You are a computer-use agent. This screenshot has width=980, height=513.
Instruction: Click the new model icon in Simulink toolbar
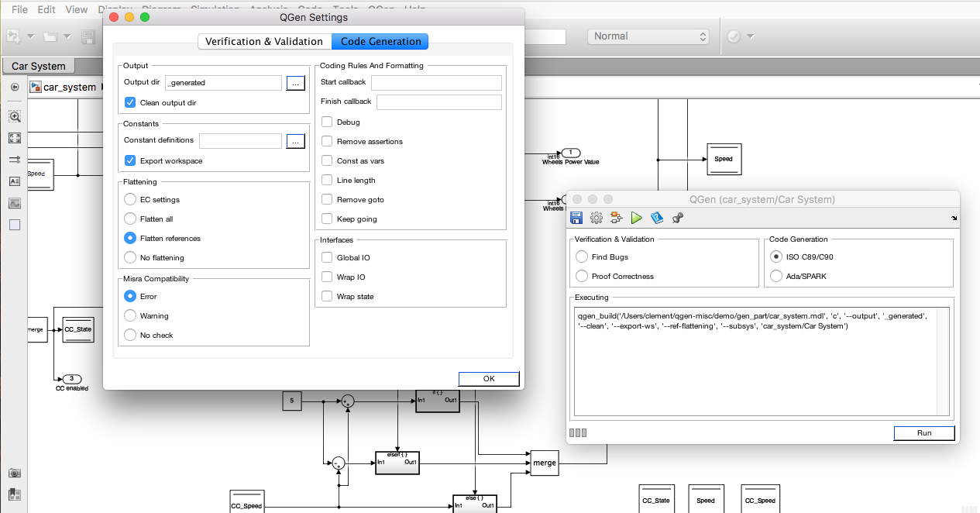(x=14, y=36)
